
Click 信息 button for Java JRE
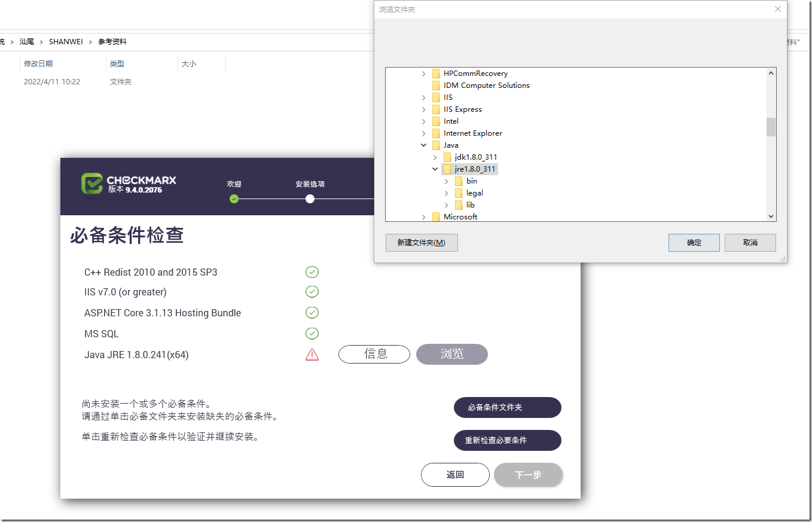[374, 354]
